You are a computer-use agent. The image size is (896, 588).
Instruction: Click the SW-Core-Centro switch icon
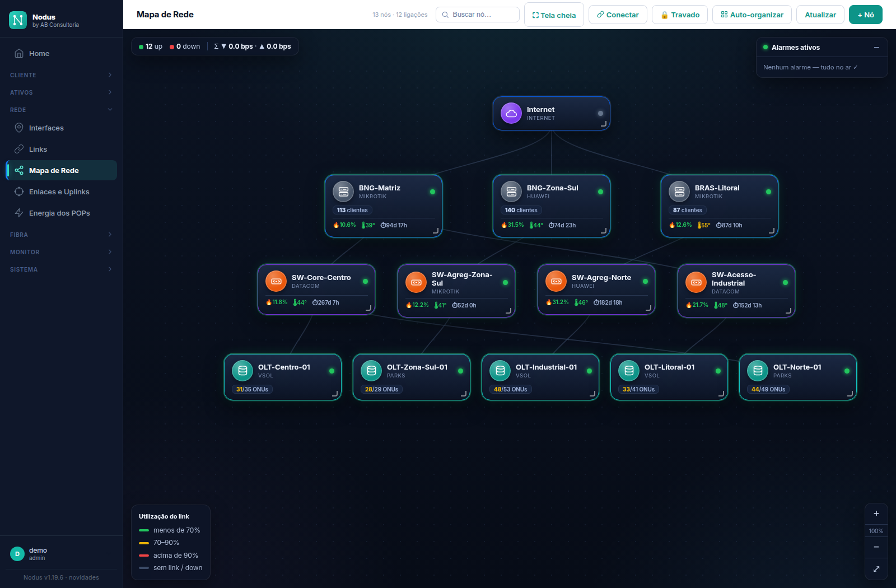click(x=276, y=281)
